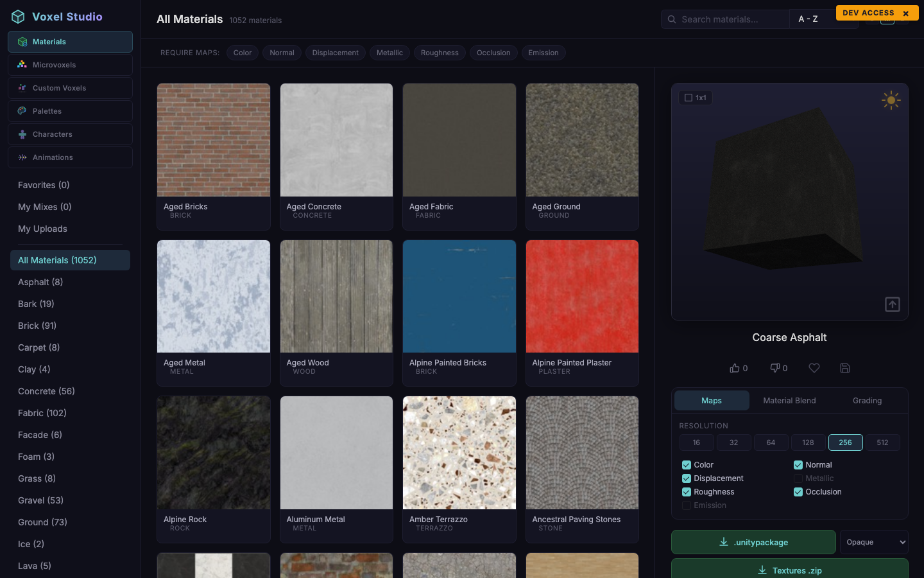Click the Voxel Studio cube logo

click(18, 17)
